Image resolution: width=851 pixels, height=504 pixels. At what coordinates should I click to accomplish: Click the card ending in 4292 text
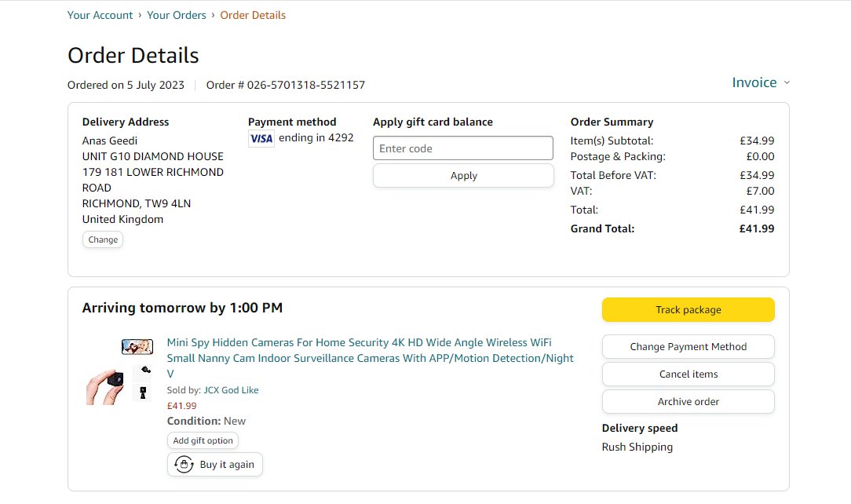tap(316, 138)
